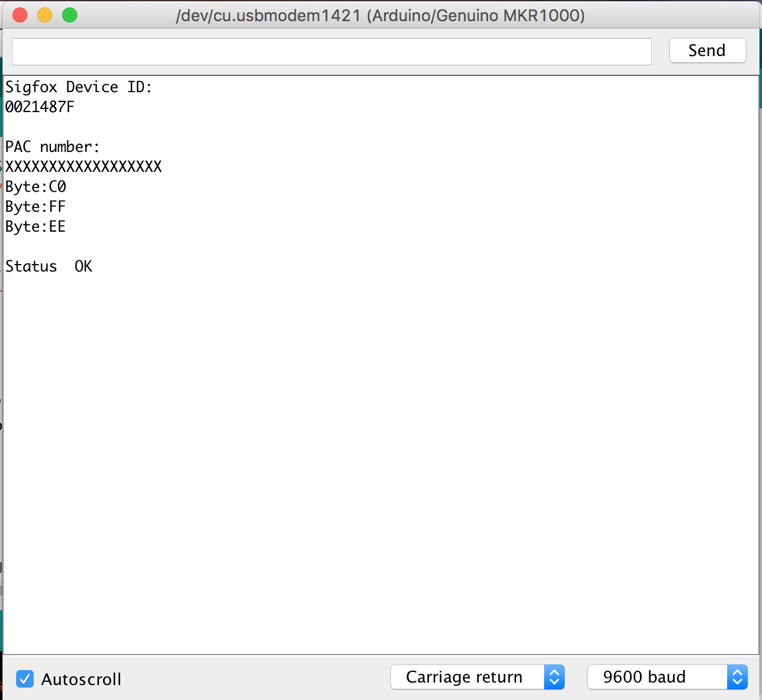The image size is (762, 700).
Task: Open the Carriage return line ending dropdown
Action: tap(477, 677)
